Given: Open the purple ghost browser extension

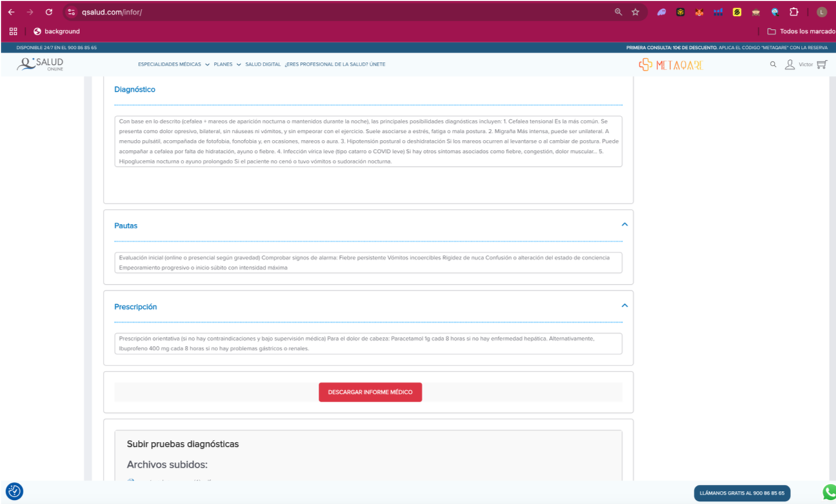Looking at the screenshot, I should click(x=661, y=12).
